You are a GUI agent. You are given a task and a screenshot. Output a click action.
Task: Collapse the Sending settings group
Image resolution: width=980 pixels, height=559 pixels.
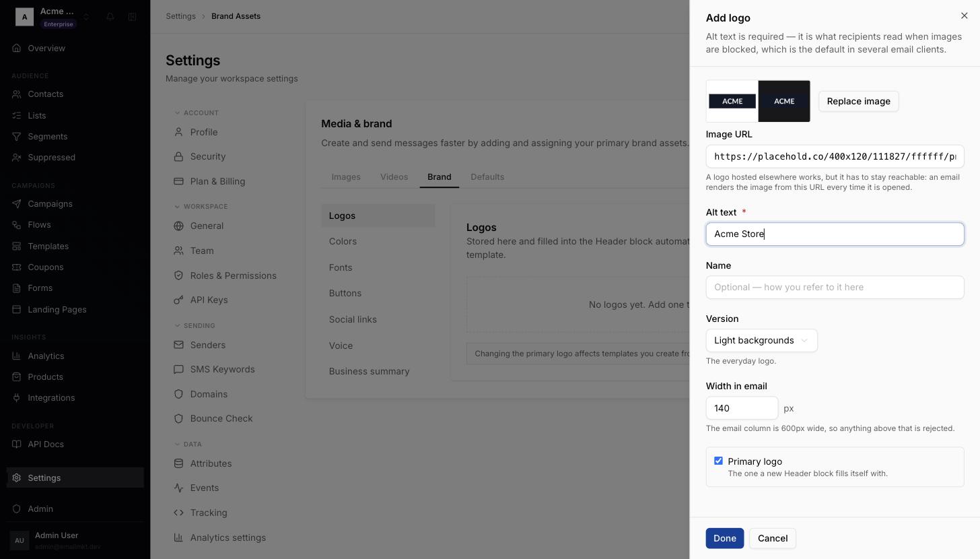195,326
